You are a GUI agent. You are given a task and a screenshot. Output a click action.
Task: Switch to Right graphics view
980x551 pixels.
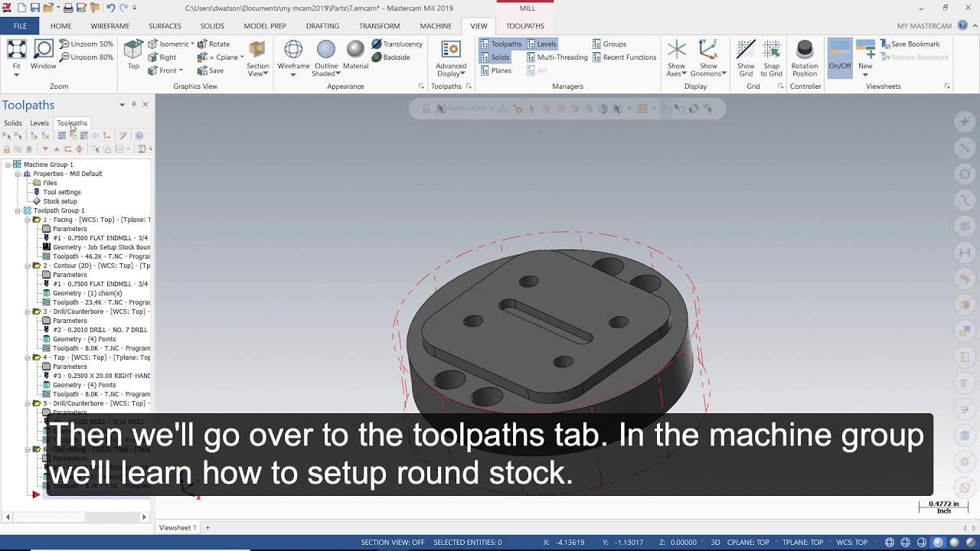pyautogui.click(x=162, y=57)
